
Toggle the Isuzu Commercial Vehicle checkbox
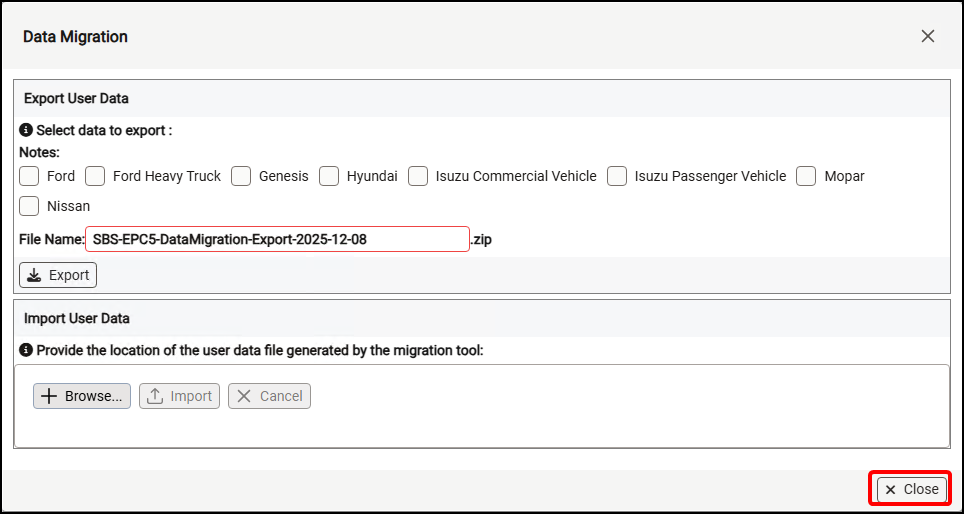[x=418, y=176]
